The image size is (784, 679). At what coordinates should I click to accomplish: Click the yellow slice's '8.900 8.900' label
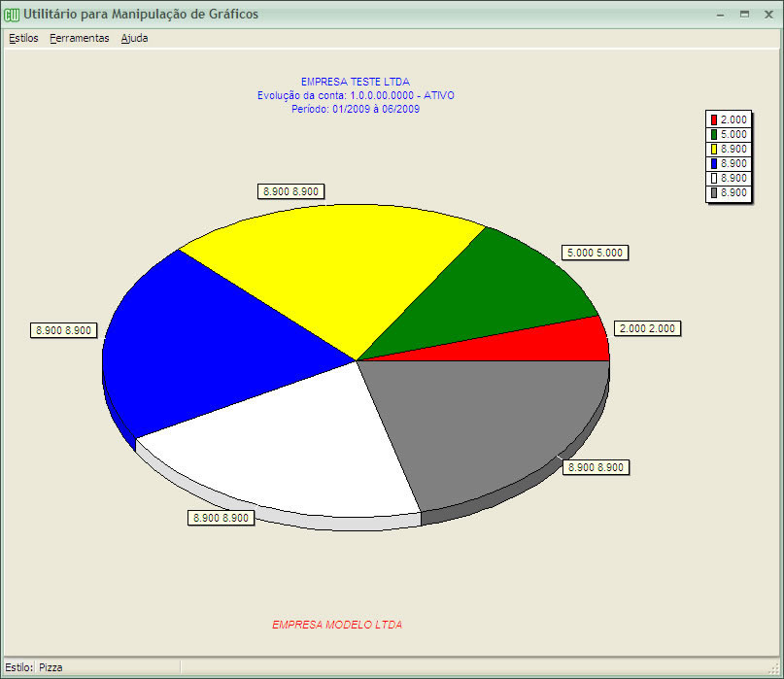pos(291,191)
